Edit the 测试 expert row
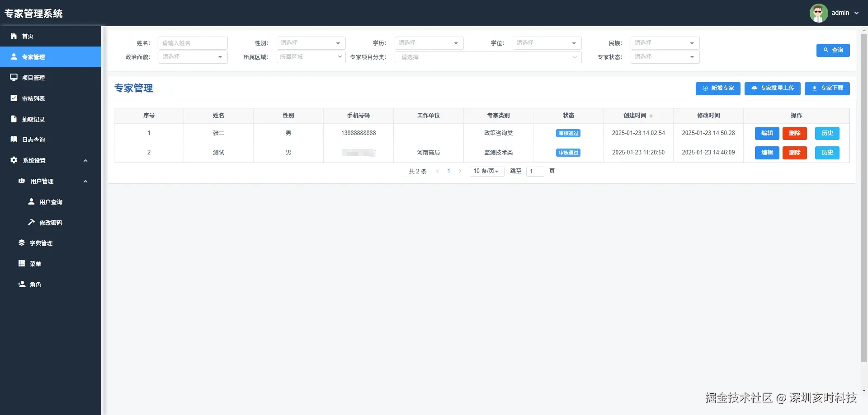868x415 pixels. [767, 153]
